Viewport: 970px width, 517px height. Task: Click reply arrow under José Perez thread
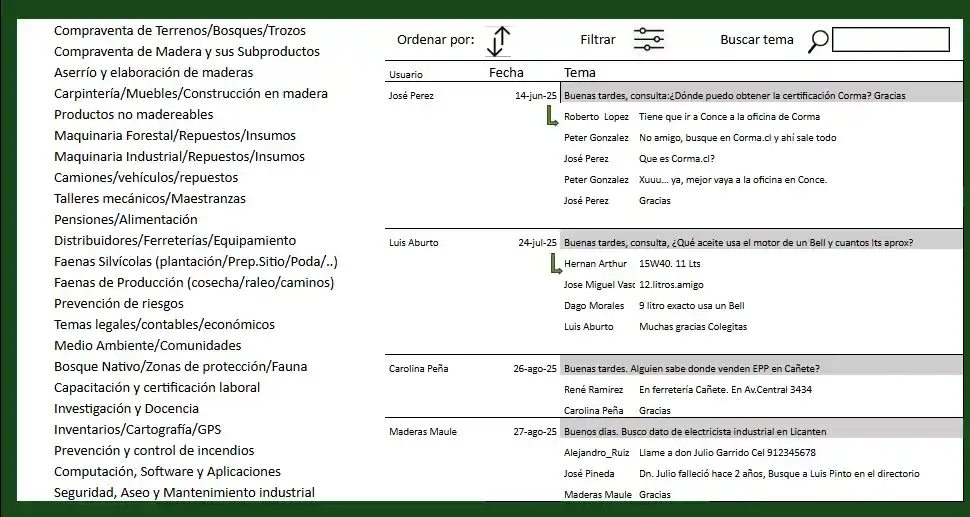[551, 117]
